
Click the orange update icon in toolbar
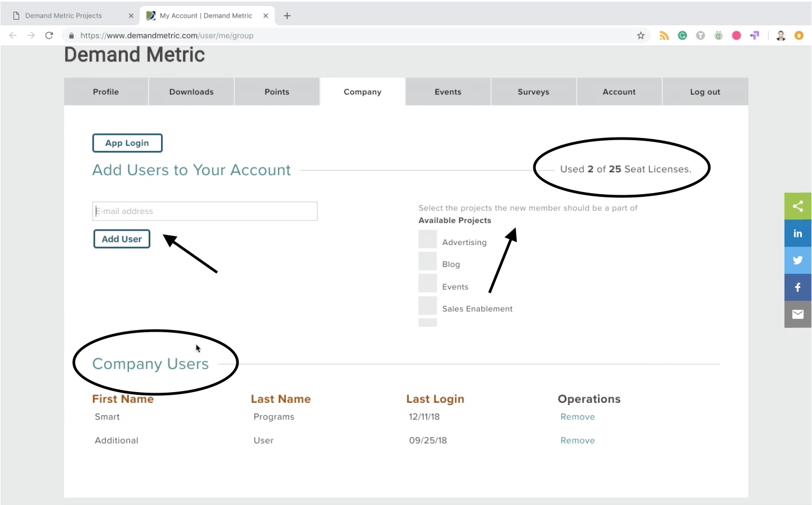[799, 35]
